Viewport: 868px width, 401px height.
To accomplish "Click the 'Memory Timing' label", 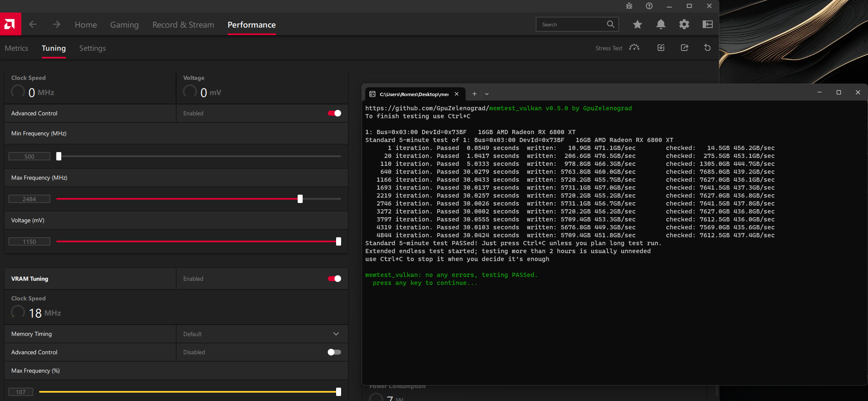I will coord(31,334).
